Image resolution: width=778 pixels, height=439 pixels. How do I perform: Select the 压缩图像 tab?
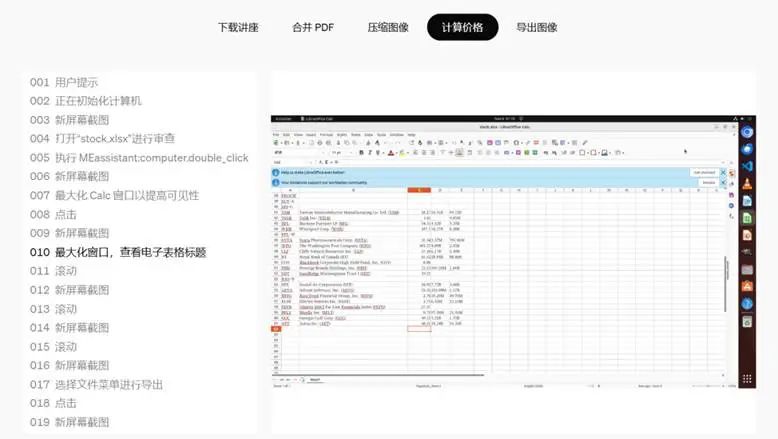pyautogui.click(x=388, y=27)
